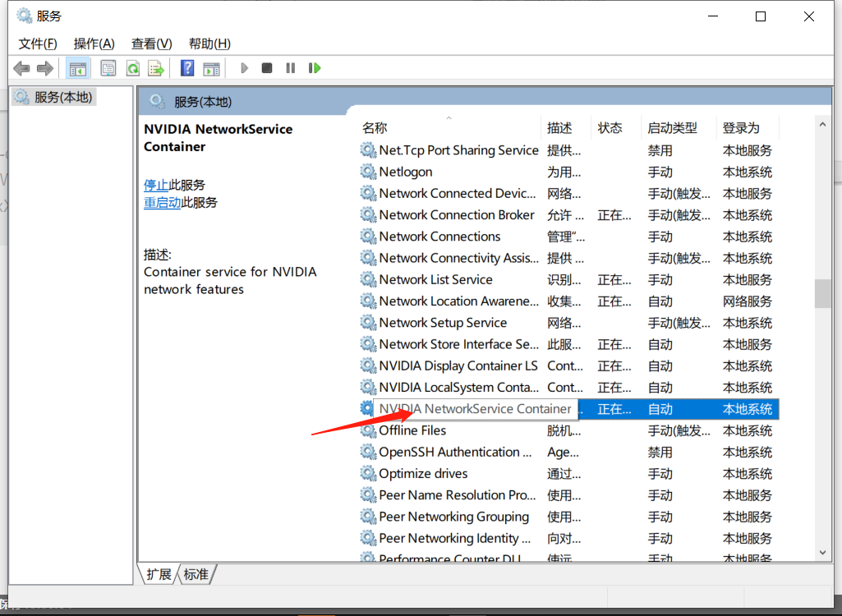Switch to the 扩展 tab
This screenshot has height=616, width=842.
pos(158,574)
